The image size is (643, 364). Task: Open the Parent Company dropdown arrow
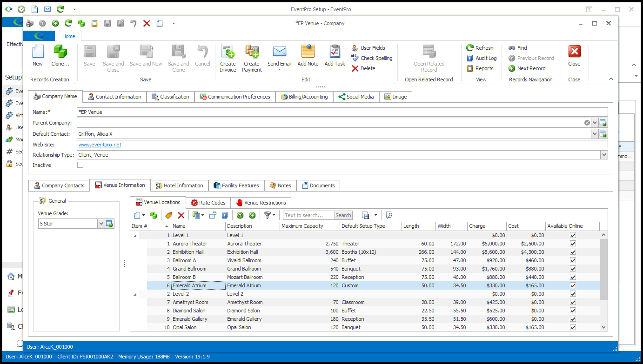pos(595,123)
